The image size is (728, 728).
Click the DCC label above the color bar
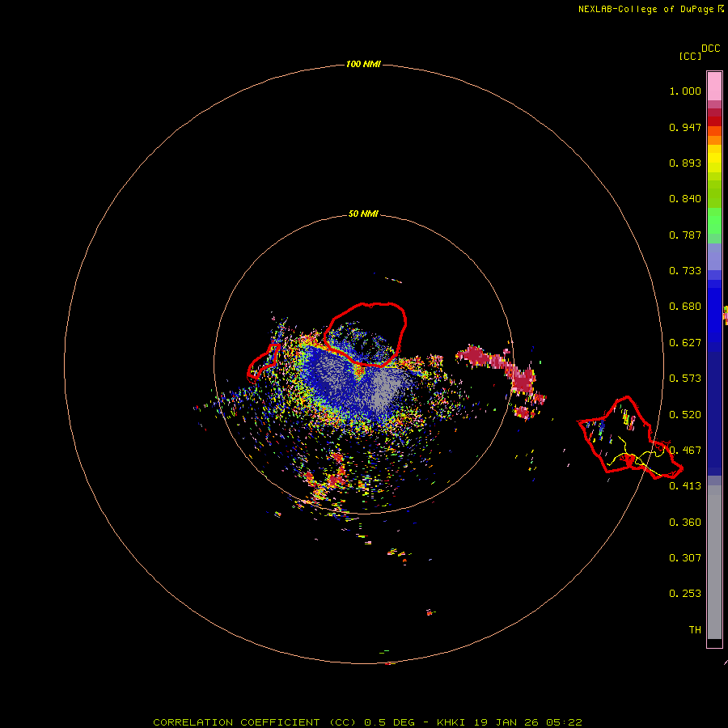click(x=710, y=49)
